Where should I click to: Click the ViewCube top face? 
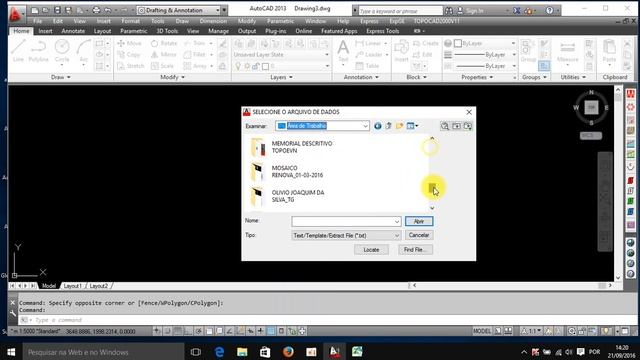click(x=591, y=107)
